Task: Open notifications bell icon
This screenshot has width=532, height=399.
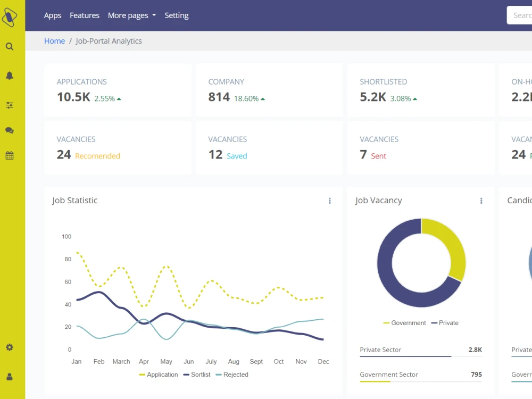Action: click(10, 76)
